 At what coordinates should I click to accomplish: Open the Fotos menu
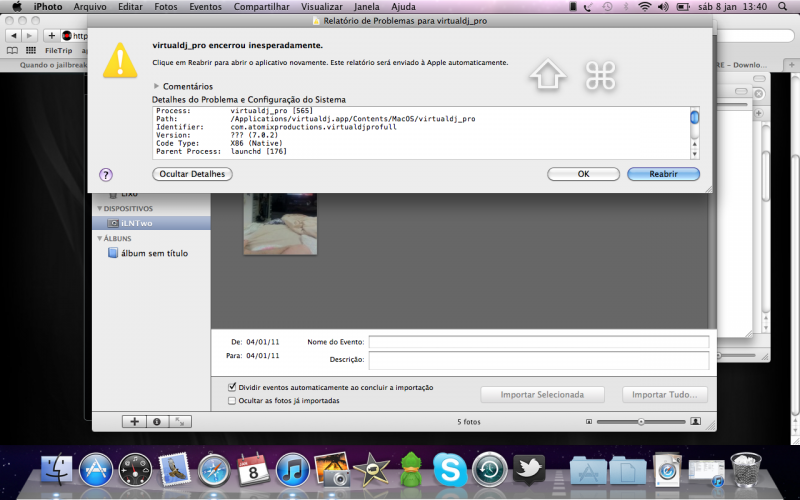click(x=166, y=7)
